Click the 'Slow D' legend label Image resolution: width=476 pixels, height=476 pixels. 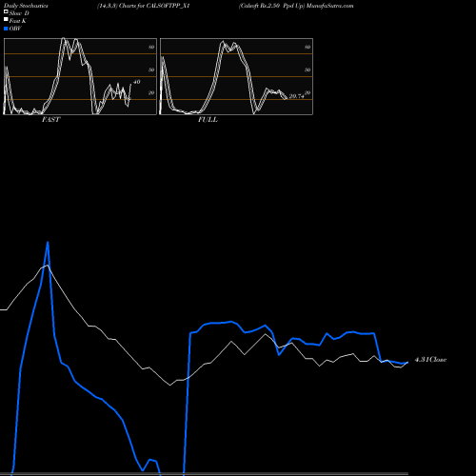tap(19, 13)
